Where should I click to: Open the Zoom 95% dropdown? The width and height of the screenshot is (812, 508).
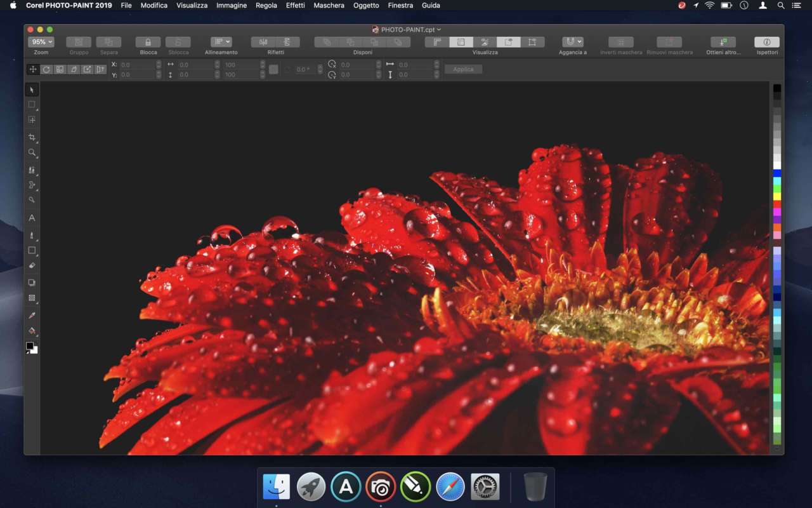click(41, 42)
